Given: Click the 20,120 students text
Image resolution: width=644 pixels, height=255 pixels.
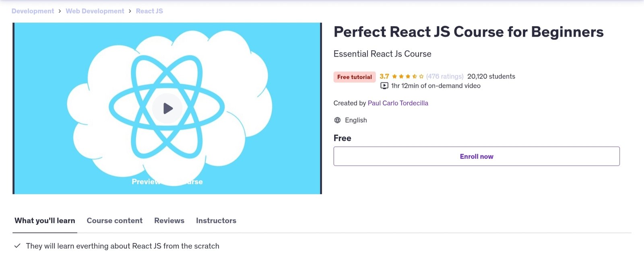Looking at the screenshot, I should pos(491,76).
